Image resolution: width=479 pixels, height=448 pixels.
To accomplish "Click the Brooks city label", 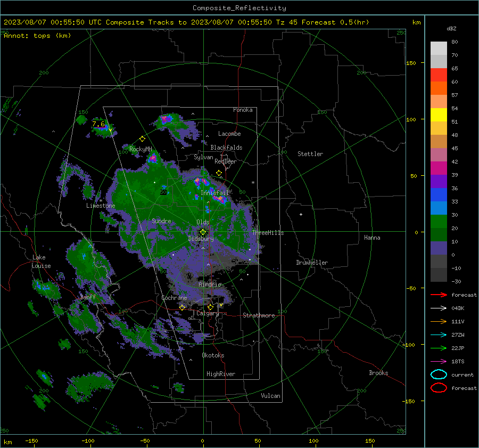I will coord(378,373).
